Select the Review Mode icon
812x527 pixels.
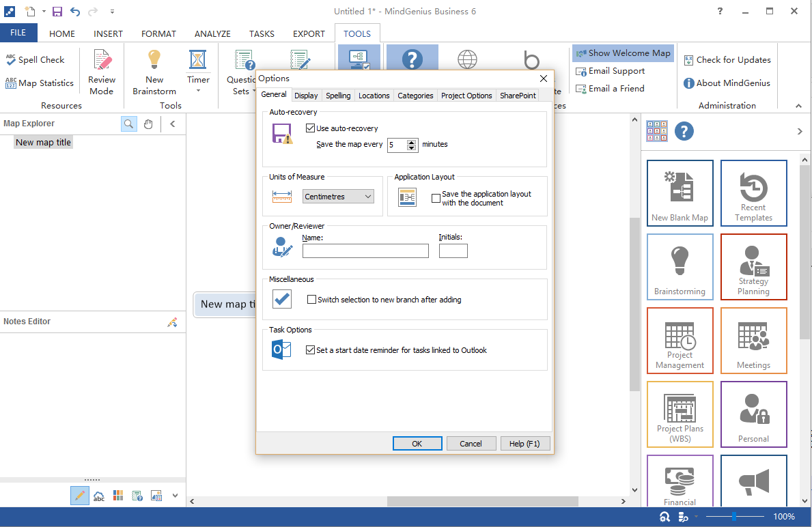click(x=102, y=61)
